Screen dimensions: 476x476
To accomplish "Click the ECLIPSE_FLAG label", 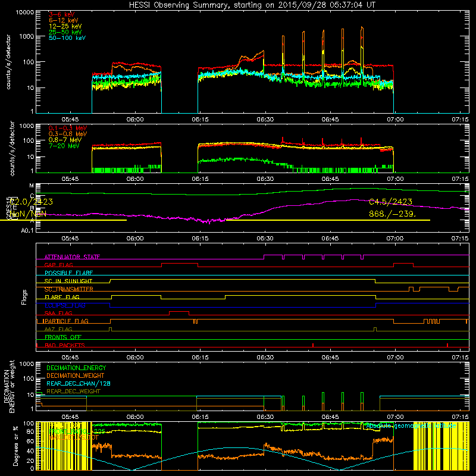I will click(x=65, y=305).
